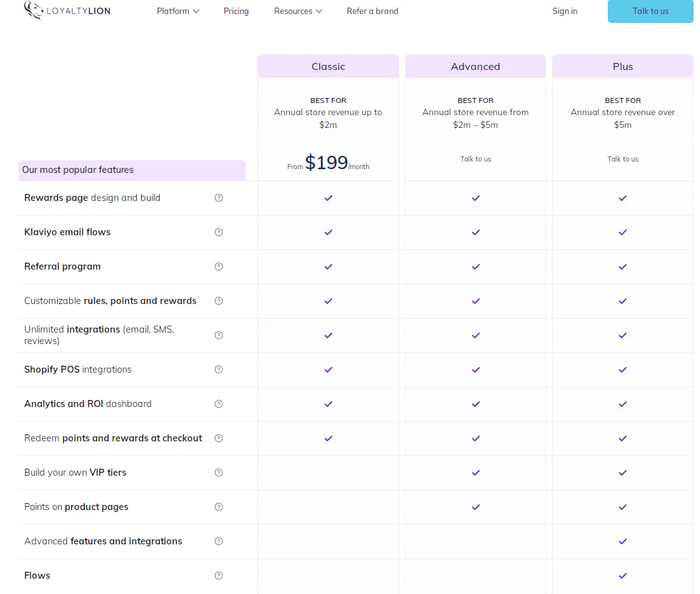Image resolution: width=700 pixels, height=594 pixels.
Task: Click 'Referral program' feature label
Action: click(62, 266)
